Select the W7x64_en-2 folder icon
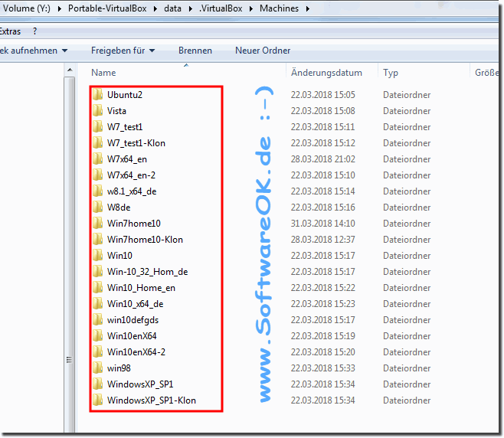504x438 pixels. 98,175
